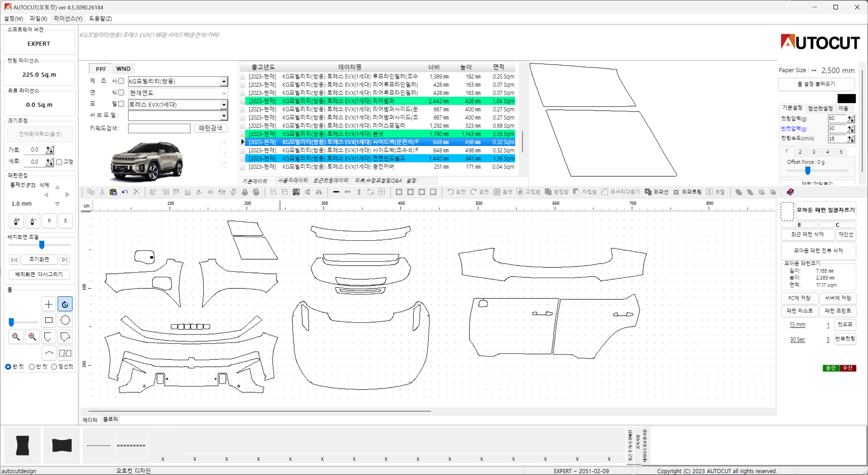Image resolution: width=868 pixels, height=475 pixels.
Task: Toggle the 연식 checkbox
Action: pos(121,93)
